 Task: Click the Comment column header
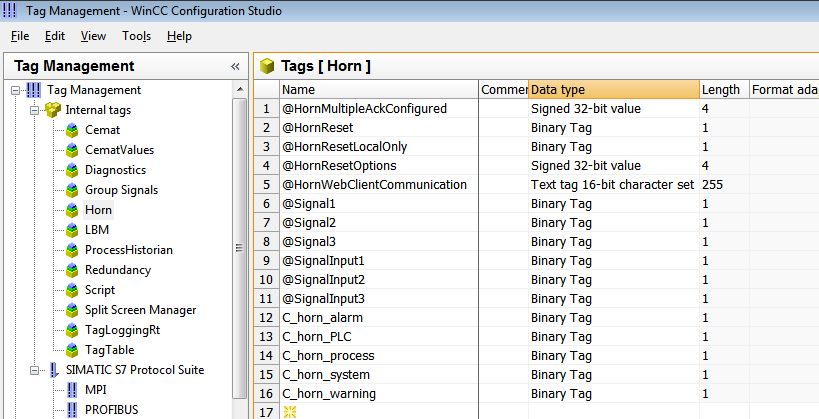click(x=504, y=89)
